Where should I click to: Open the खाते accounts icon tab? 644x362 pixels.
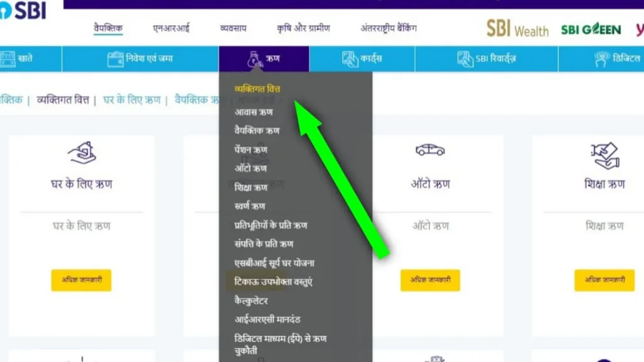point(8,58)
